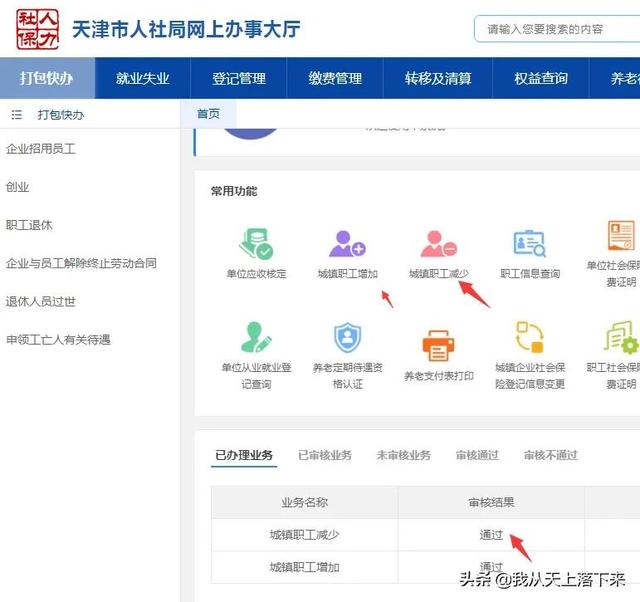Open the 职工社会保险缴费证明 icon
Image resolution: width=640 pixels, height=602 pixels.
tap(622, 337)
